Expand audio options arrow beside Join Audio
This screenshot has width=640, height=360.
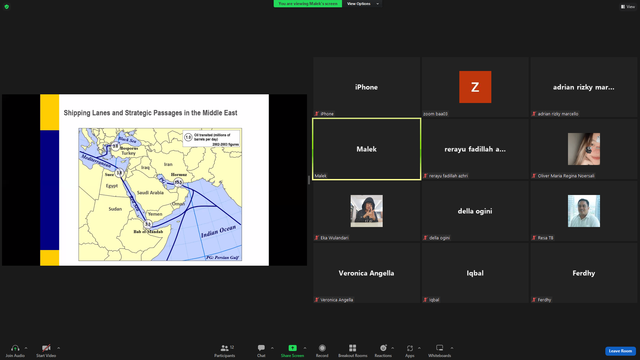26,348
